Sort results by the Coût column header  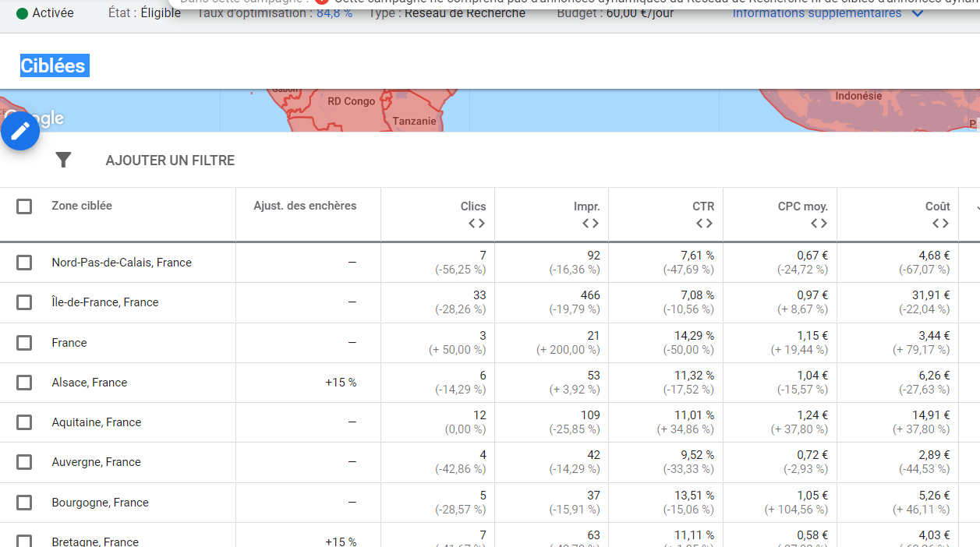937,206
